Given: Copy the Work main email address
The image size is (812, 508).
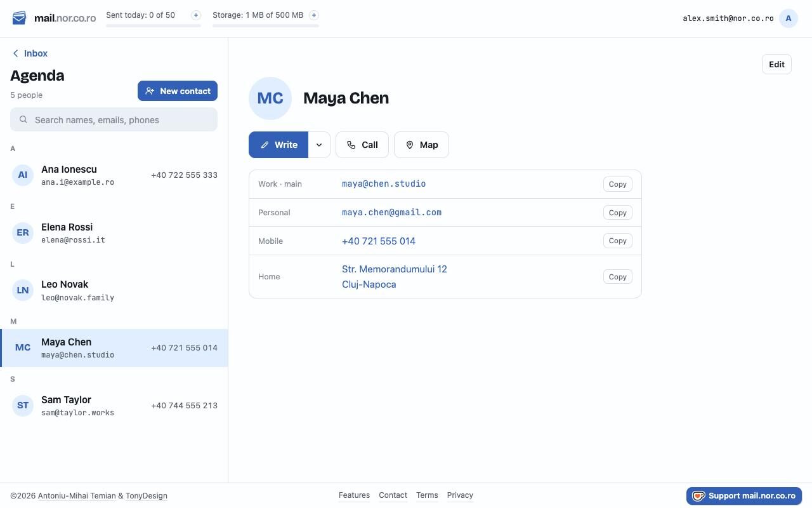Looking at the screenshot, I should pyautogui.click(x=617, y=184).
